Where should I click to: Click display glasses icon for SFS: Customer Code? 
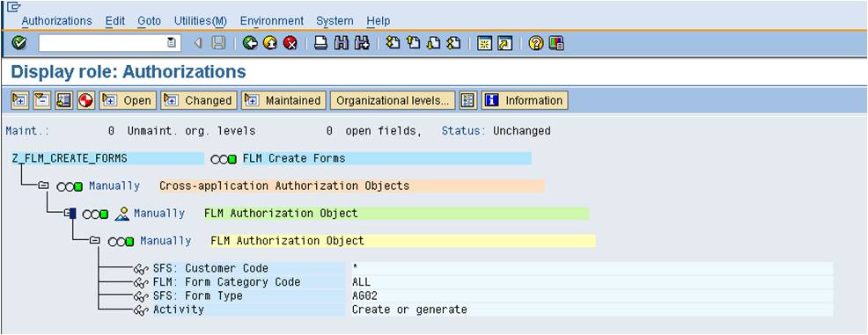142,269
